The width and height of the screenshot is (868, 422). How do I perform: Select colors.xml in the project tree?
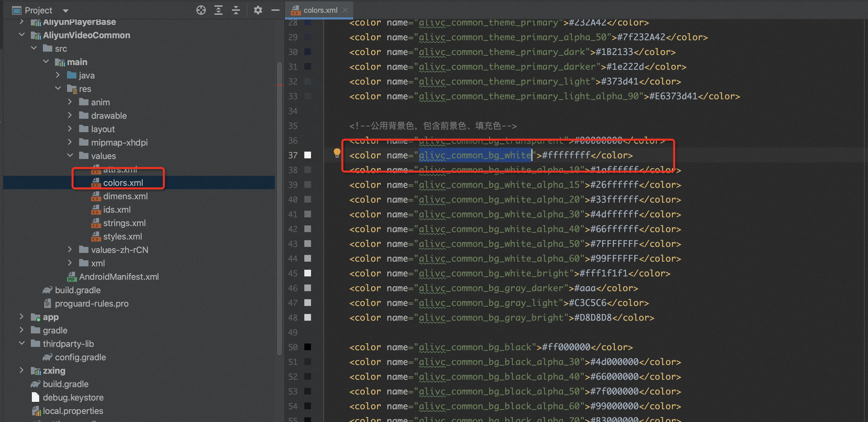point(123,182)
